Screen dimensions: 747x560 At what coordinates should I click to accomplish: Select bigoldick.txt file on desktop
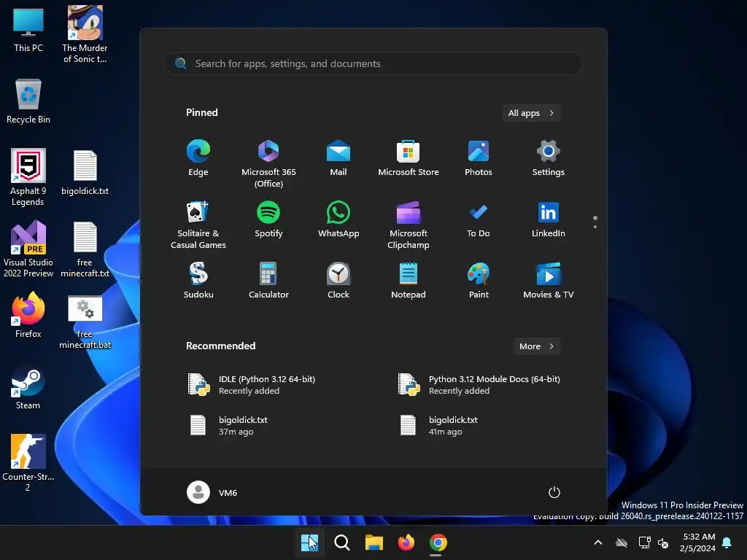(x=85, y=173)
